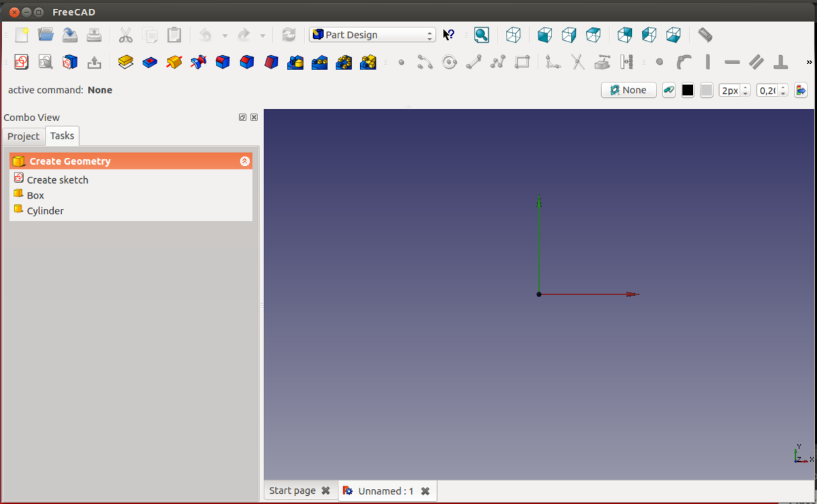This screenshot has width=817, height=504.
Task: Click the Revolution tool icon
Action: [174, 63]
